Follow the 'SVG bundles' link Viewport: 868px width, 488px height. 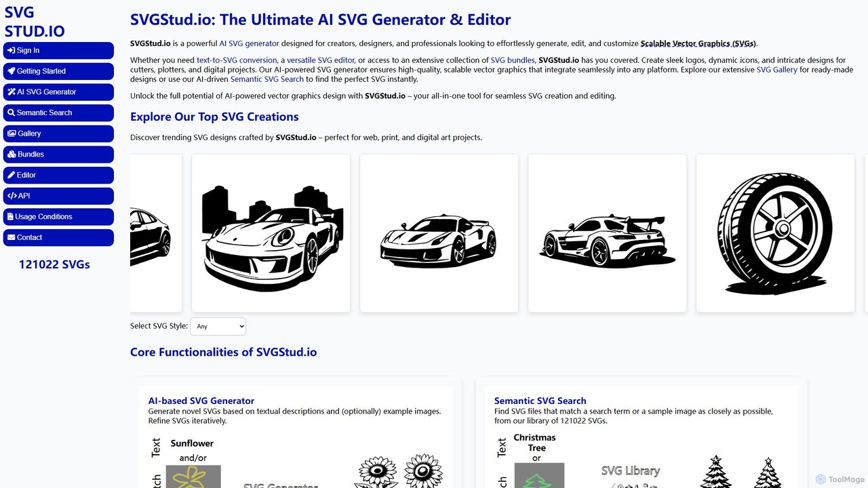click(513, 60)
